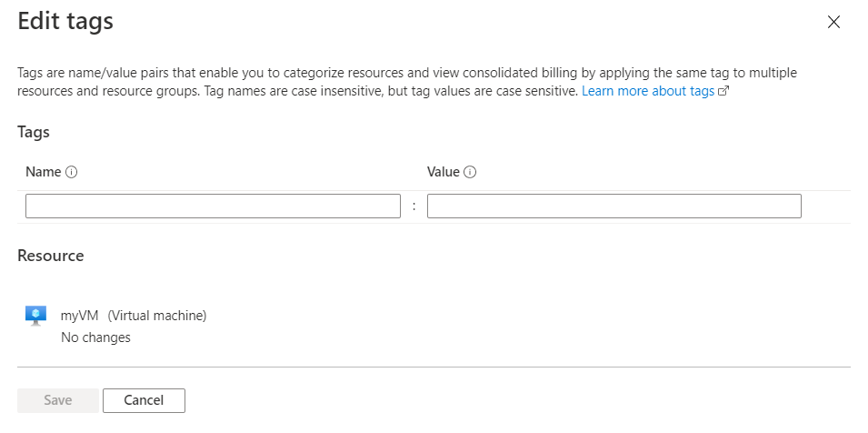868x433 pixels.
Task: Select the myVM resource name
Action: 80,316
